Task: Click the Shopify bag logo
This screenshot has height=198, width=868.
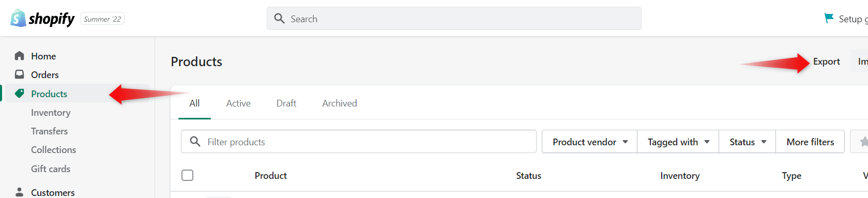Action: click(x=18, y=18)
